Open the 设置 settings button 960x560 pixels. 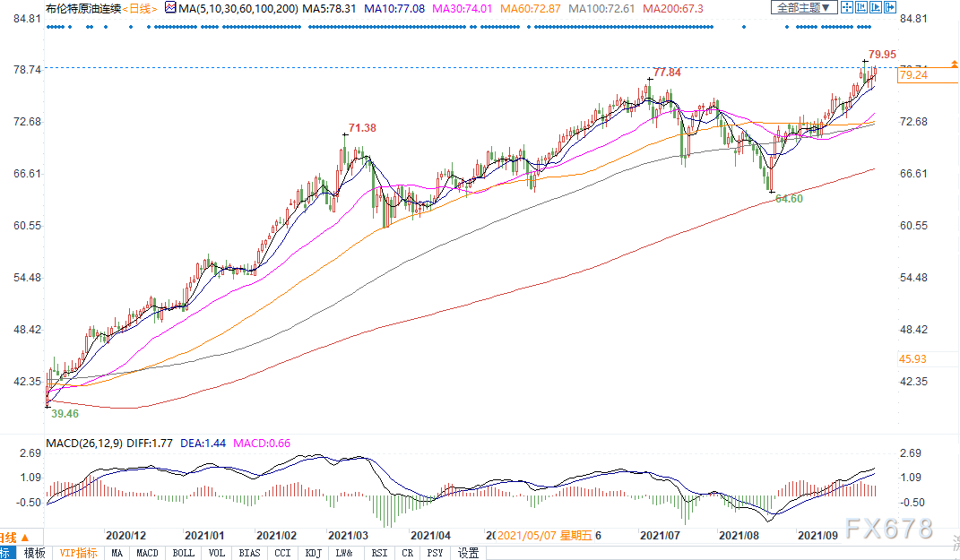tap(469, 553)
